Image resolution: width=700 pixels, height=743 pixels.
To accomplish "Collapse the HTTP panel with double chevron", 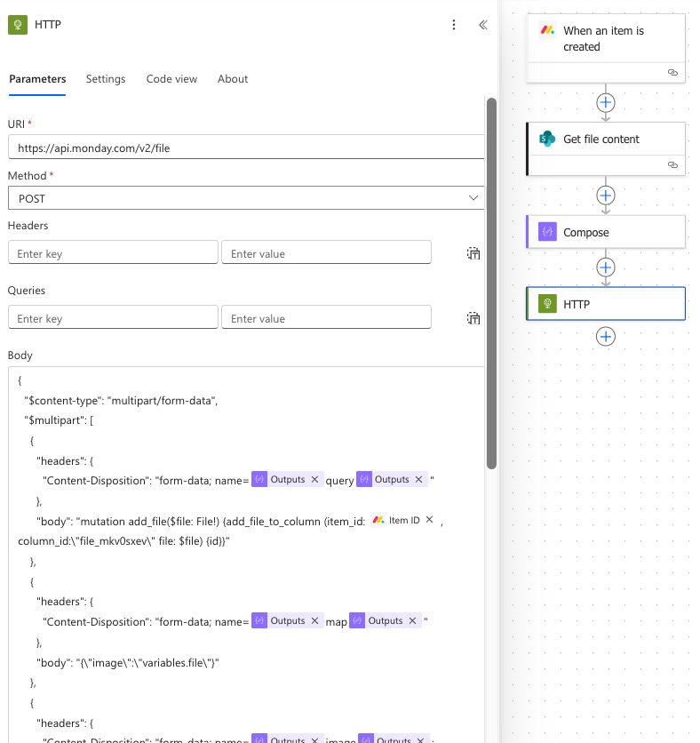I will click(483, 25).
